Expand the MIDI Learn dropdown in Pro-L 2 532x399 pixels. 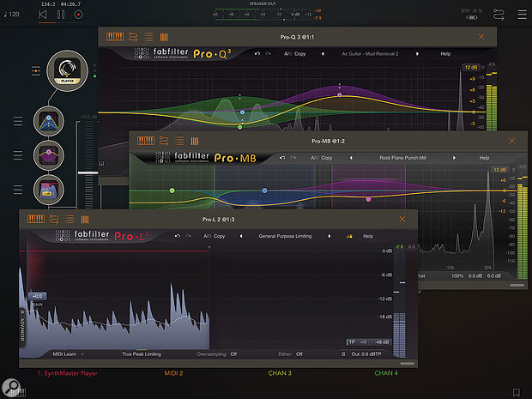point(68,354)
